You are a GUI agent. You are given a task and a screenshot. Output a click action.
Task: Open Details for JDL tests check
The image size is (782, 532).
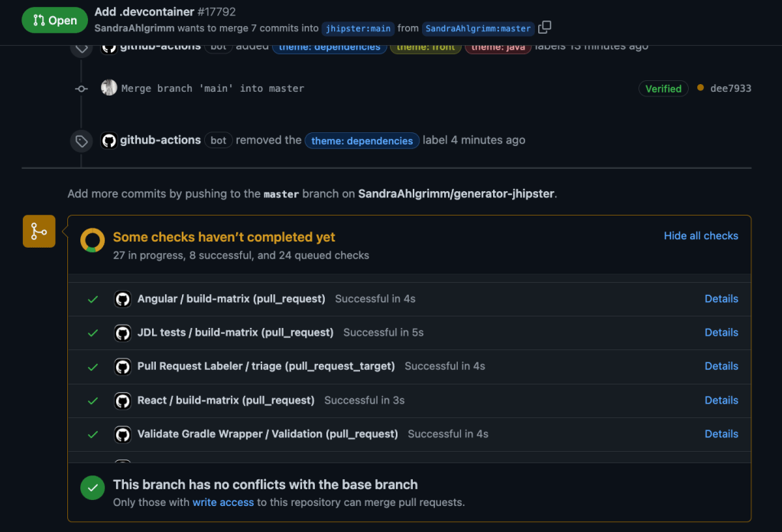pyautogui.click(x=721, y=332)
